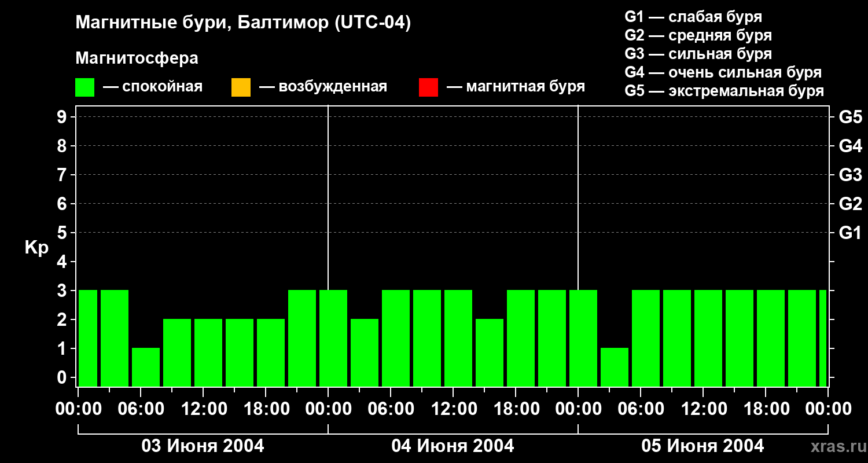Click the 'Магнитосфера' heading

(137, 58)
